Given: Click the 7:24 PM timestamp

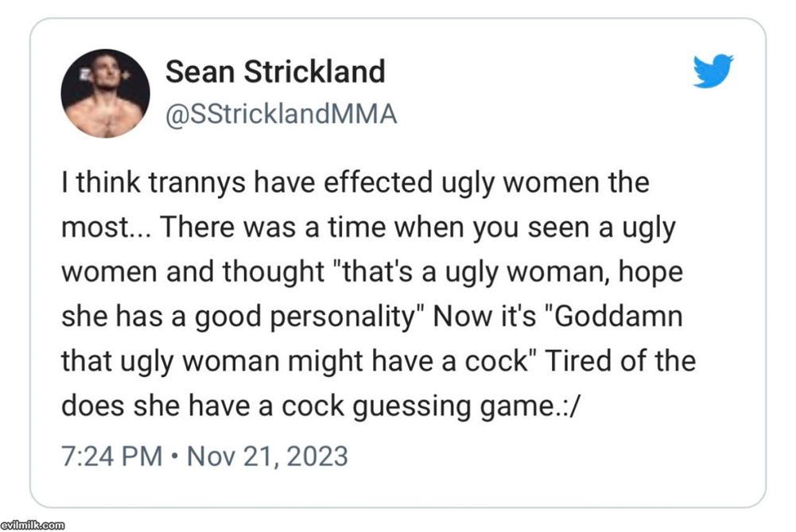Looking at the screenshot, I should pyautogui.click(x=111, y=456).
